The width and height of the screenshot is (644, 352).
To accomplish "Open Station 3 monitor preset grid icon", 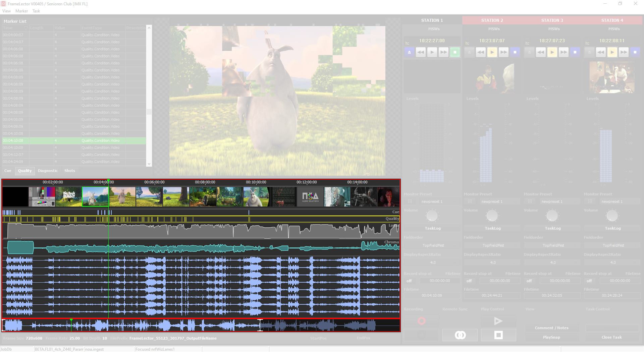I will coord(530,201).
